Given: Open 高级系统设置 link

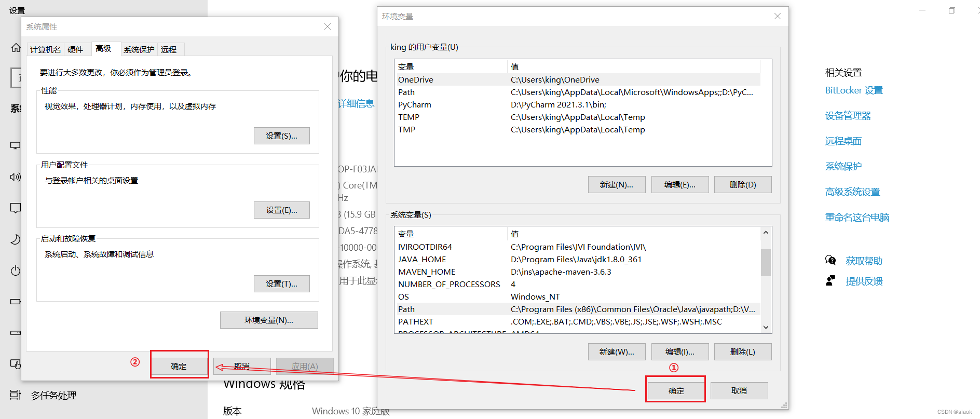Looking at the screenshot, I should [853, 192].
